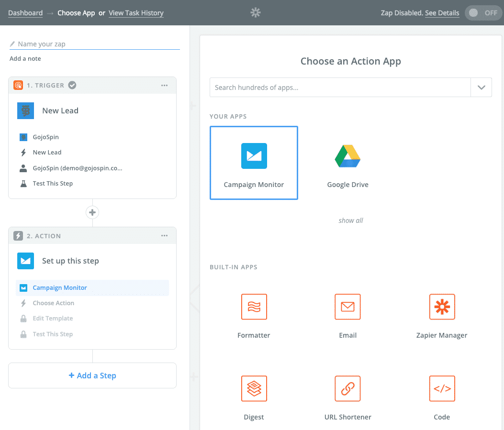This screenshot has height=430, width=504.
Task: Open Edit Template substep
Action: click(x=92, y=319)
